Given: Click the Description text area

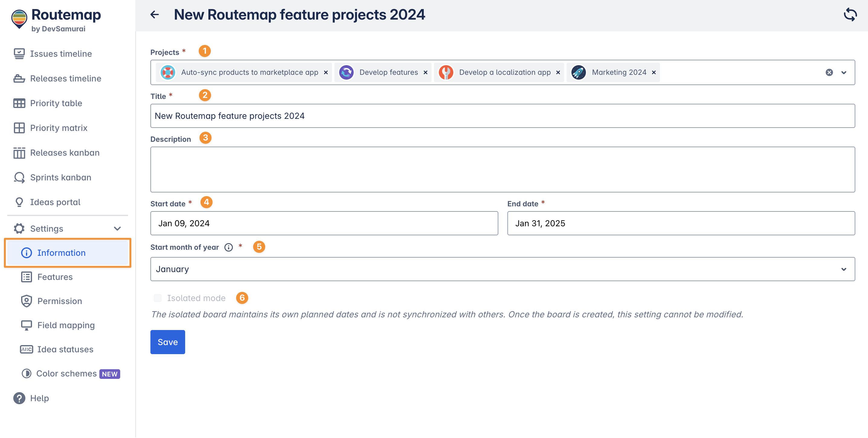Looking at the screenshot, I should click(x=502, y=169).
